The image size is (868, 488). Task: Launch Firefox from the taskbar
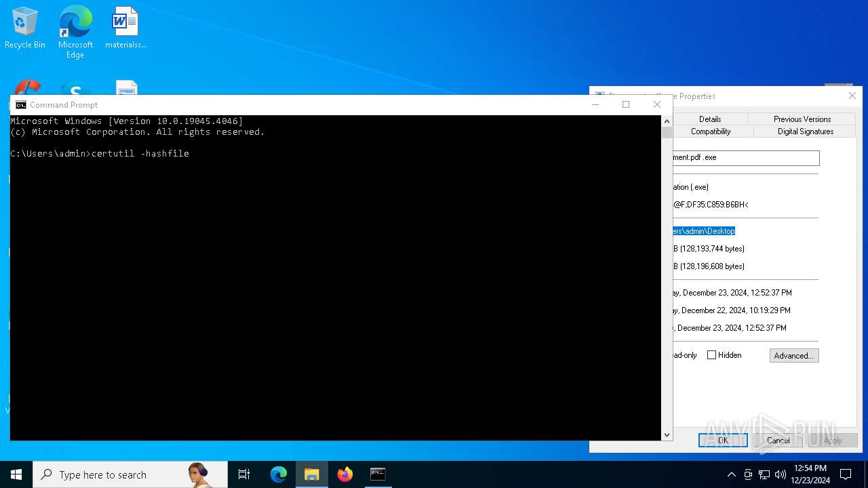click(x=345, y=474)
